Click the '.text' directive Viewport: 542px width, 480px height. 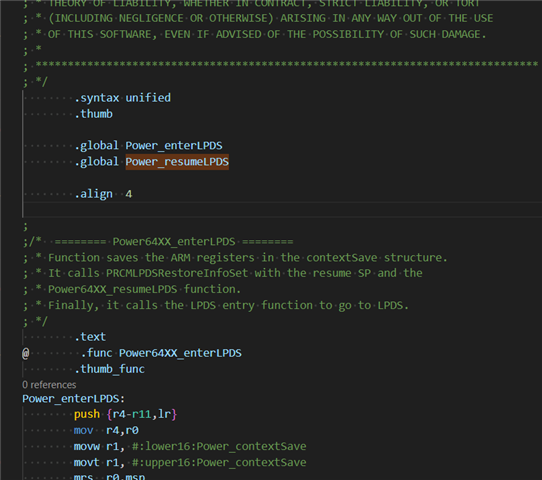[90, 337]
